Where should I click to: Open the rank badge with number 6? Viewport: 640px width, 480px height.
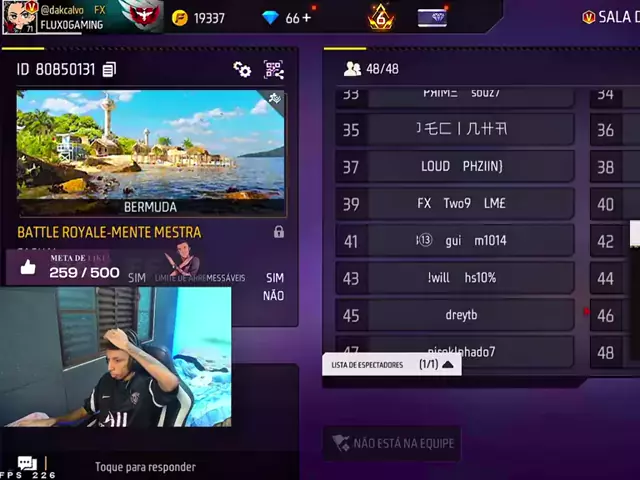tap(380, 18)
